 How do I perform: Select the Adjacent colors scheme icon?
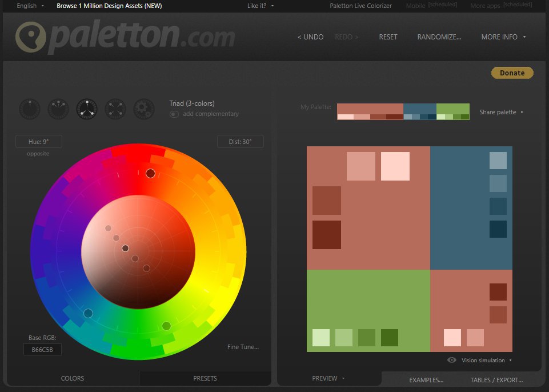coord(58,109)
